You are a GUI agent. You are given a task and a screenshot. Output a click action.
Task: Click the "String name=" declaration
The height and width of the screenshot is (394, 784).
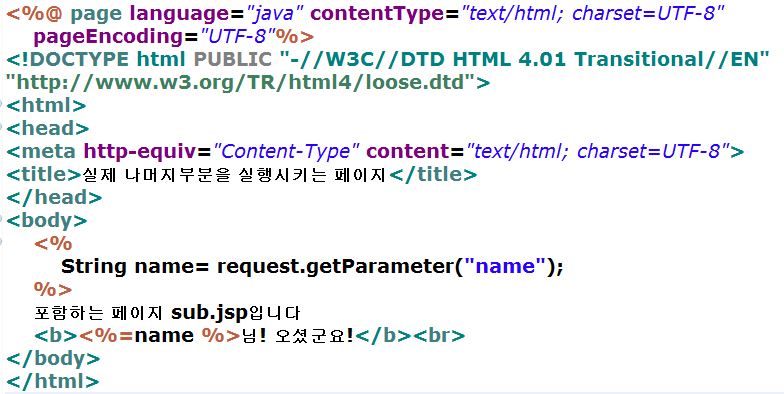(x=134, y=266)
